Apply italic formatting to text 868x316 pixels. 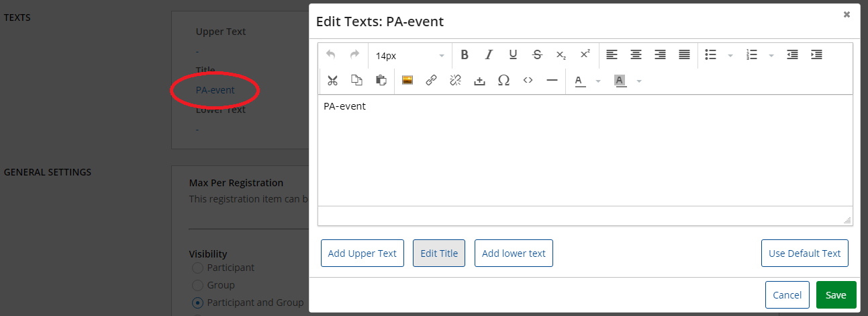tap(489, 55)
